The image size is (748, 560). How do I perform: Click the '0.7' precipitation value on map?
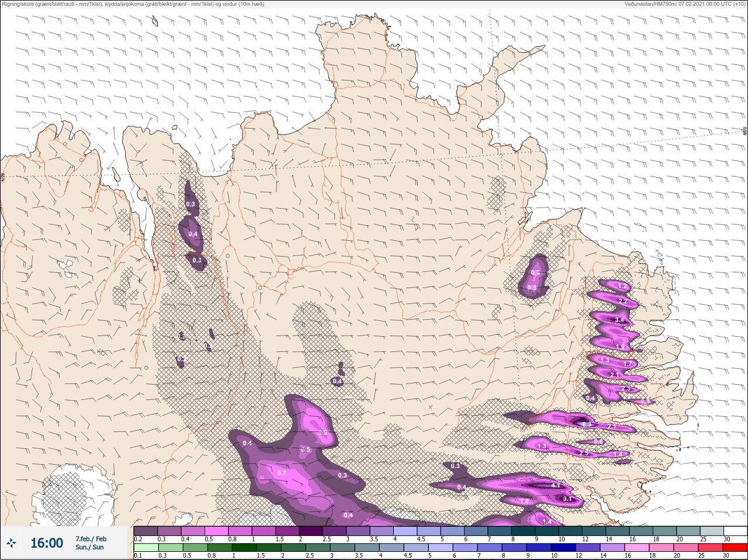point(282,473)
